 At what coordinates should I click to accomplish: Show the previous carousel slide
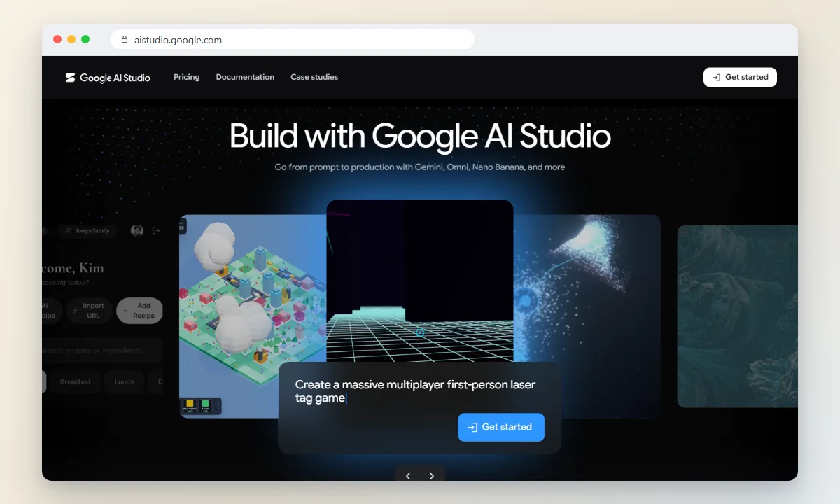[x=408, y=476]
